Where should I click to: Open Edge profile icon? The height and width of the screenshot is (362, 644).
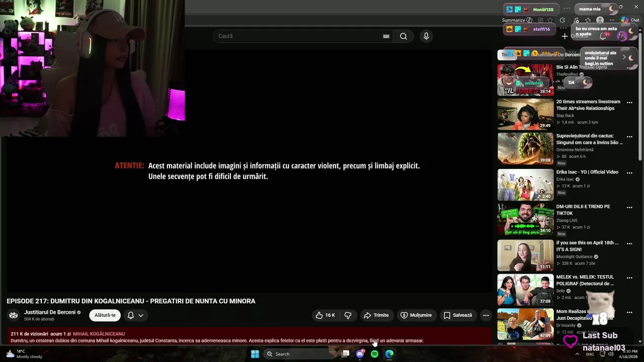600,20
